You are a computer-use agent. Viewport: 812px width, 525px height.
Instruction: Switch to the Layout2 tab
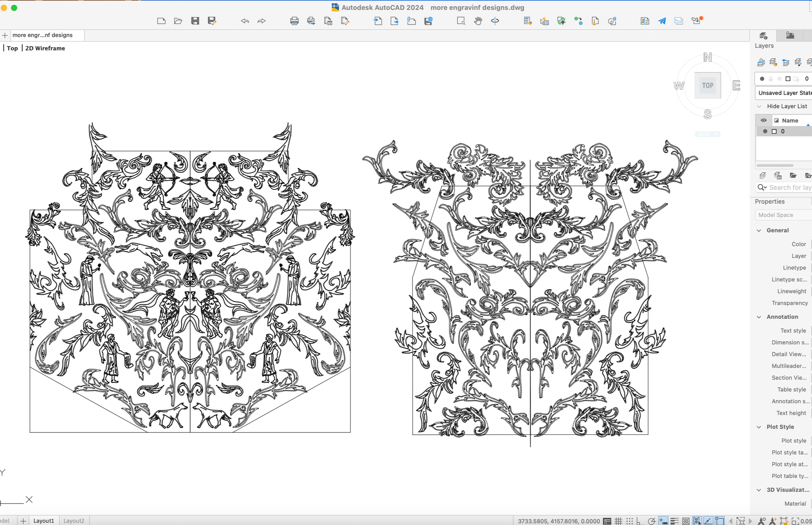pyautogui.click(x=74, y=521)
